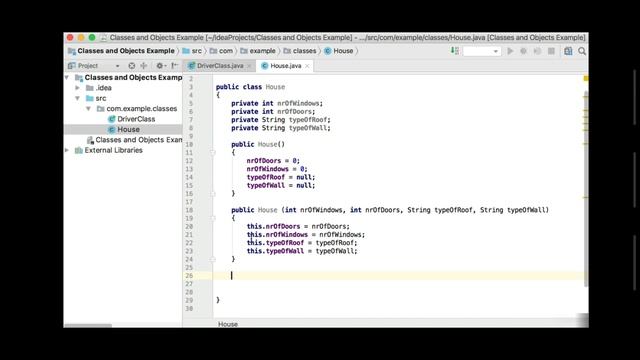This screenshot has width=640, height=360.
Task: Click the example breadcrumb in navigation bar
Action: (x=258, y=51)
